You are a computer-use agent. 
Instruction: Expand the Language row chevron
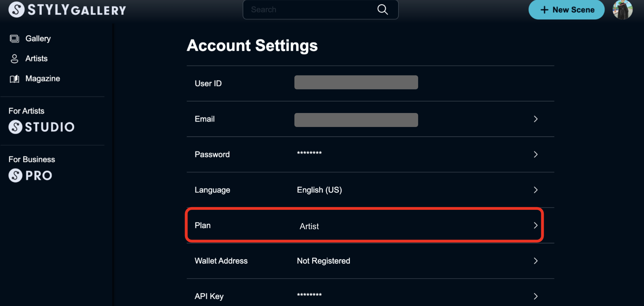click(x=536, y=190)
